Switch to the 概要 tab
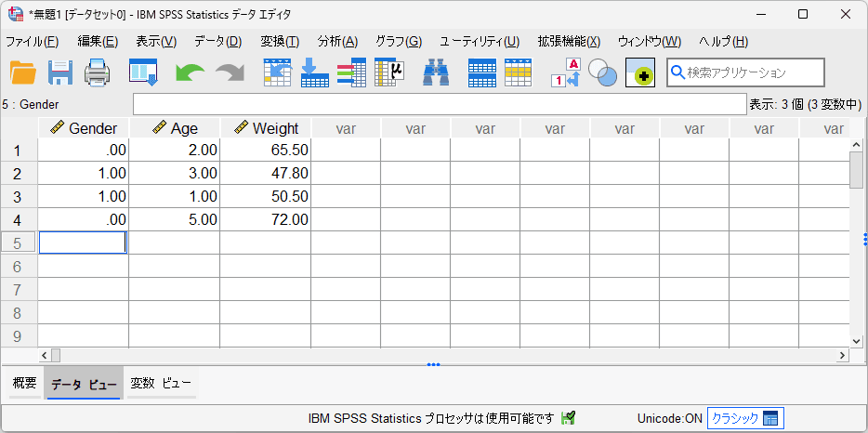868x433 pixels. pos(24,383)
